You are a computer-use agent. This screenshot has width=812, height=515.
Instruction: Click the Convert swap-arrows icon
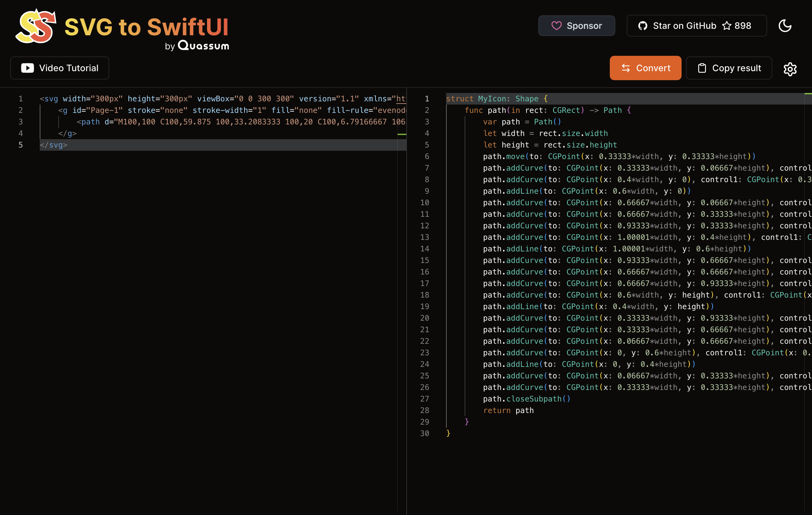coord(626,68)
